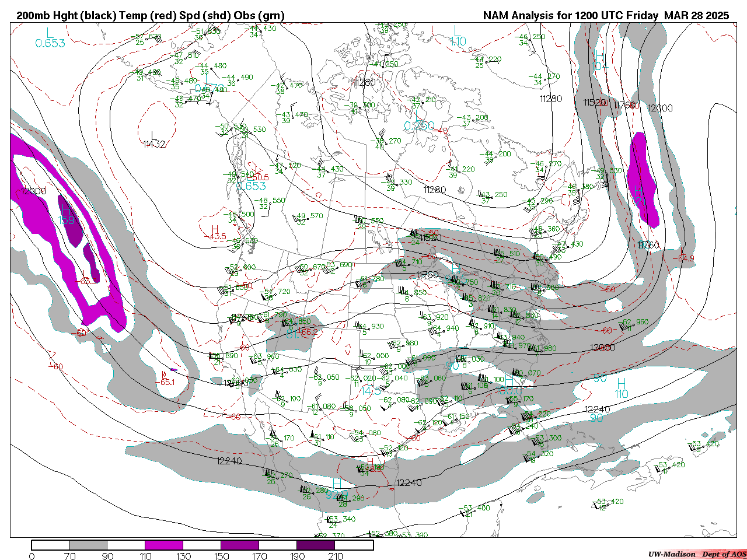Select the purple 150–170 legend swatch

[x=240, y=545]
